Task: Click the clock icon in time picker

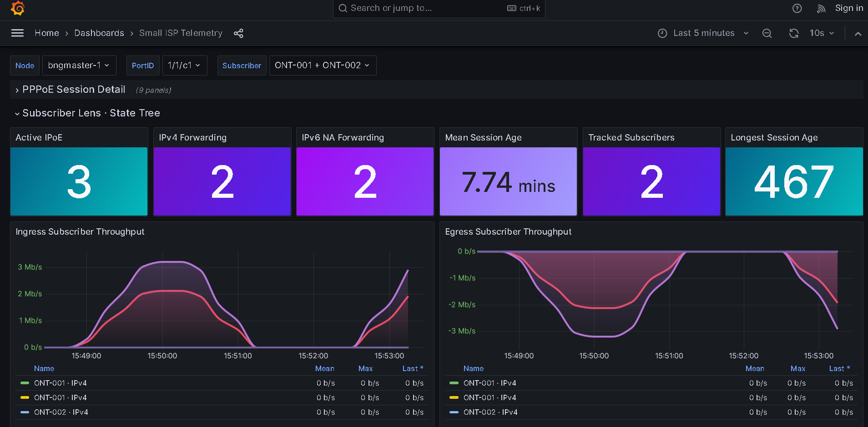Action: 662,33
